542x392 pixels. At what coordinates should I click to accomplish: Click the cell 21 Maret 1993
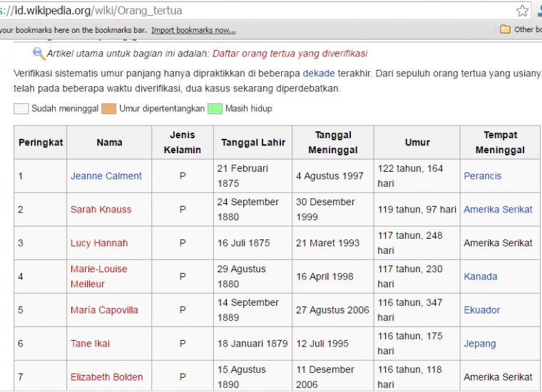[x=333, y=243]
